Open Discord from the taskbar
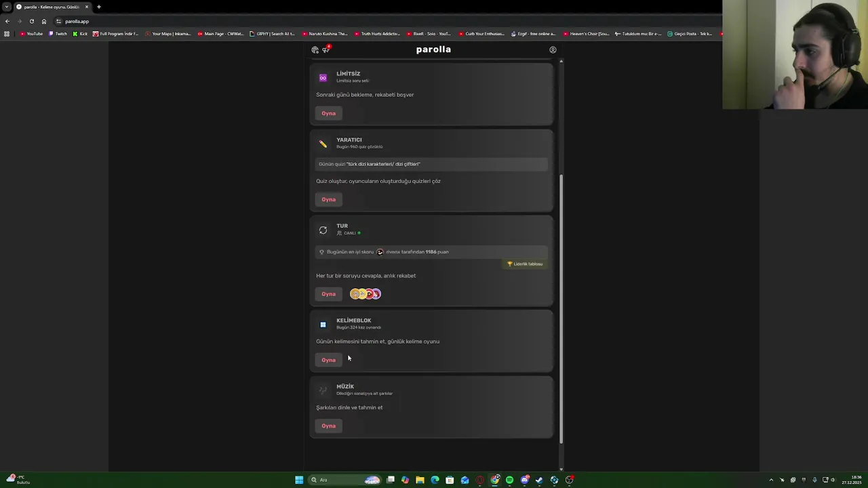 [525, 480]
